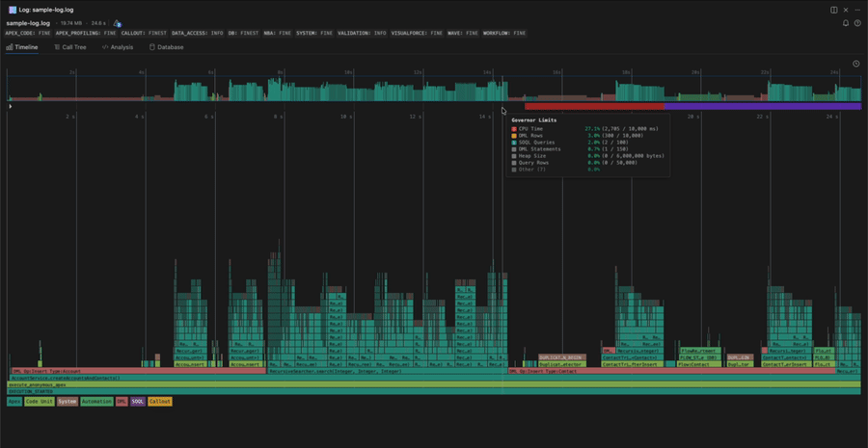
Task: Select the RecursiveSearcher.search(Integer, Integer, Integer) bar
Action: (x=388, y=371)
